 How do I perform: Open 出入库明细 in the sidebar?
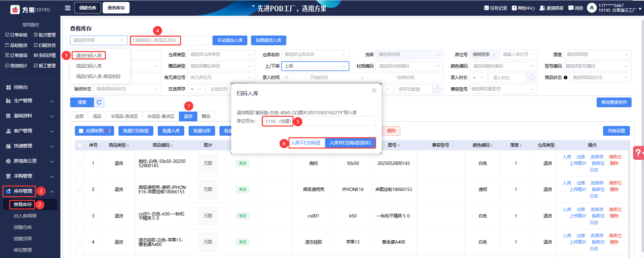[25, 216]
